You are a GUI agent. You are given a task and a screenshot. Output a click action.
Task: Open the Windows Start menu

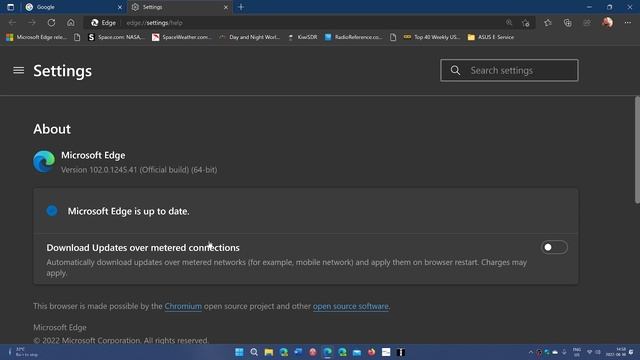coord(239,352)
